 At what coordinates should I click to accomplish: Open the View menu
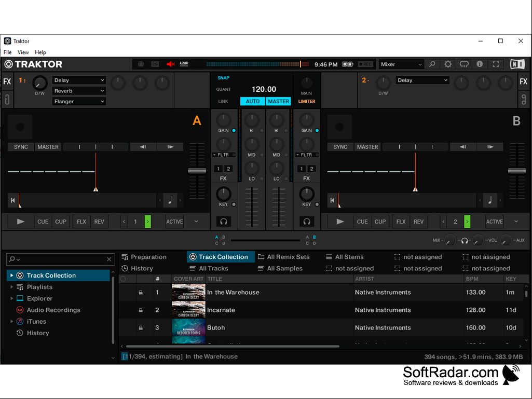click(23, 52)
